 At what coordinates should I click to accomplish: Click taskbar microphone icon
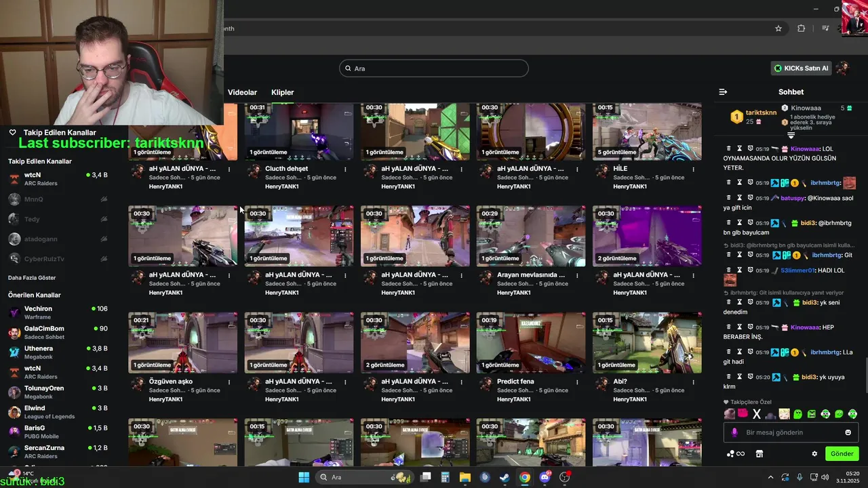800,477
